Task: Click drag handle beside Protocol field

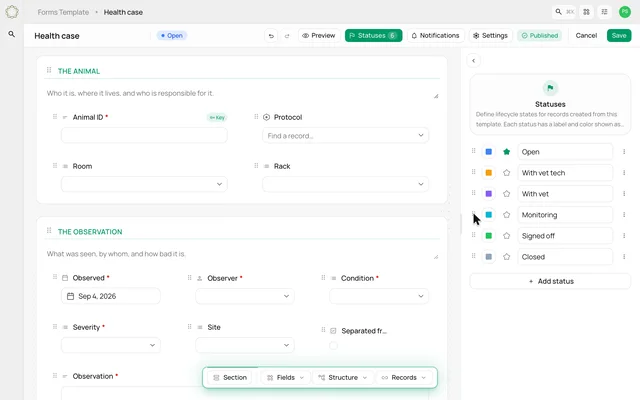Action: point(256,117)
